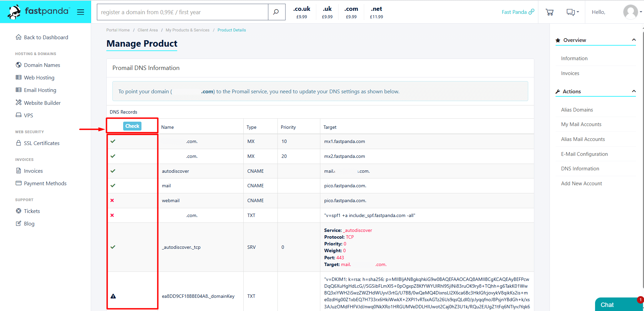Go to My Products & Services breadcrumb
644x311 pixels.
[187, 30]
